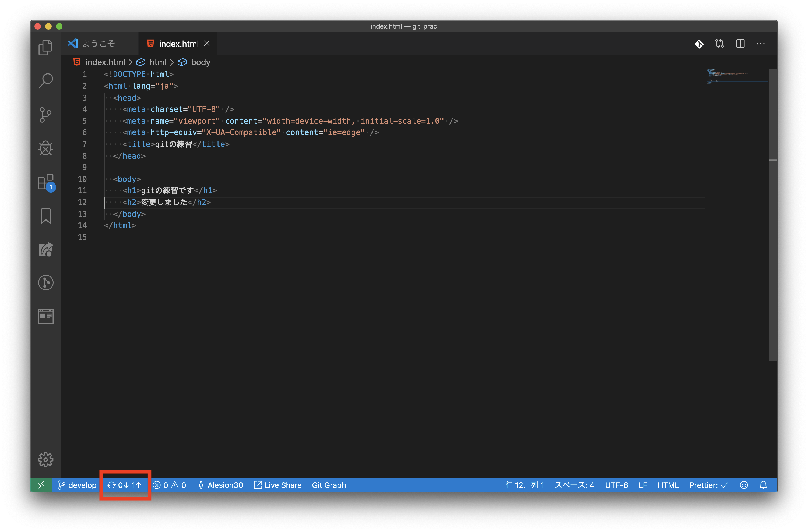Open the Source Control view
This screenshot has height=532, width=808.
[x=46, y=115]
